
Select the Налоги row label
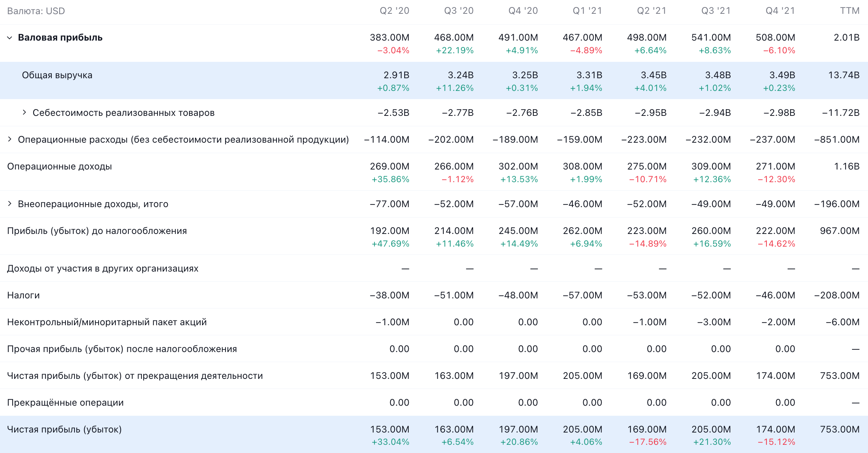(23, 295)
